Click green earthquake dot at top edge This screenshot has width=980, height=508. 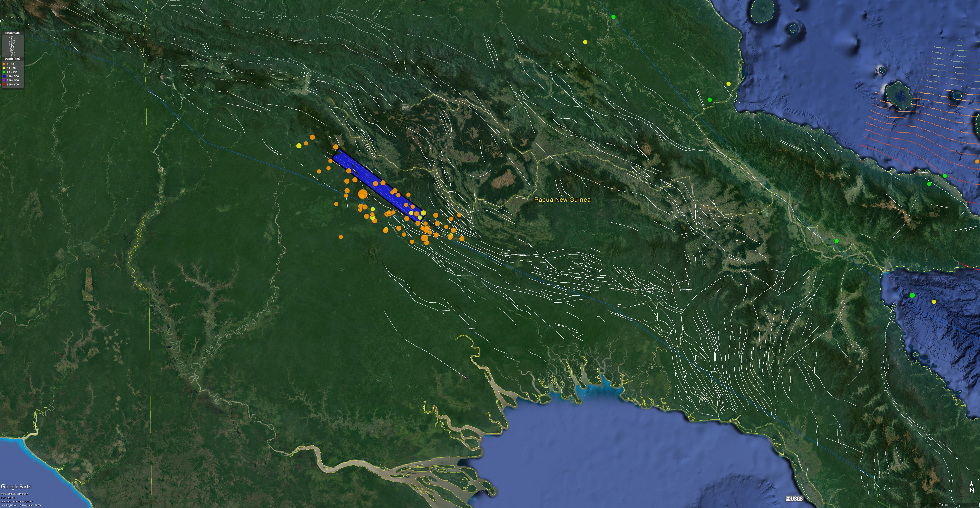pos(613,17)
